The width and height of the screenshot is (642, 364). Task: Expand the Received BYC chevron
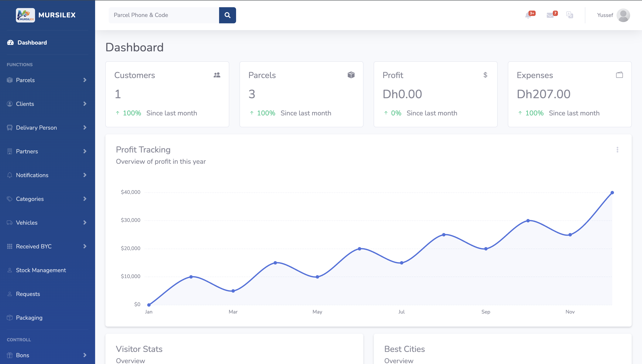coord(85,246)
